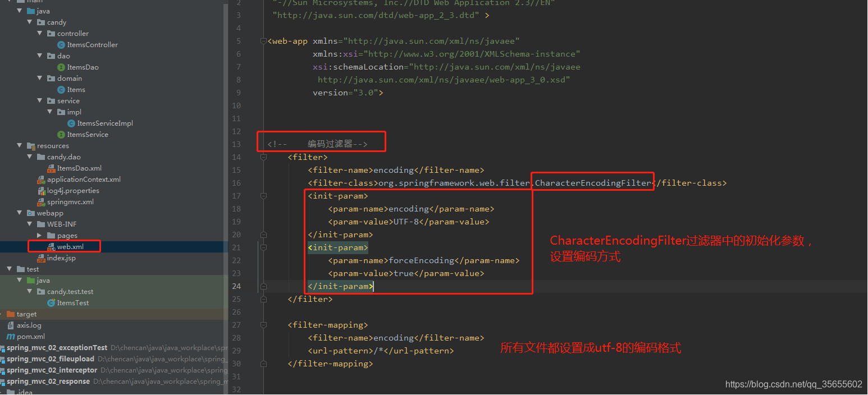Select the spring_mvc_02_interceptor module
868x395 pixels.
52,370
